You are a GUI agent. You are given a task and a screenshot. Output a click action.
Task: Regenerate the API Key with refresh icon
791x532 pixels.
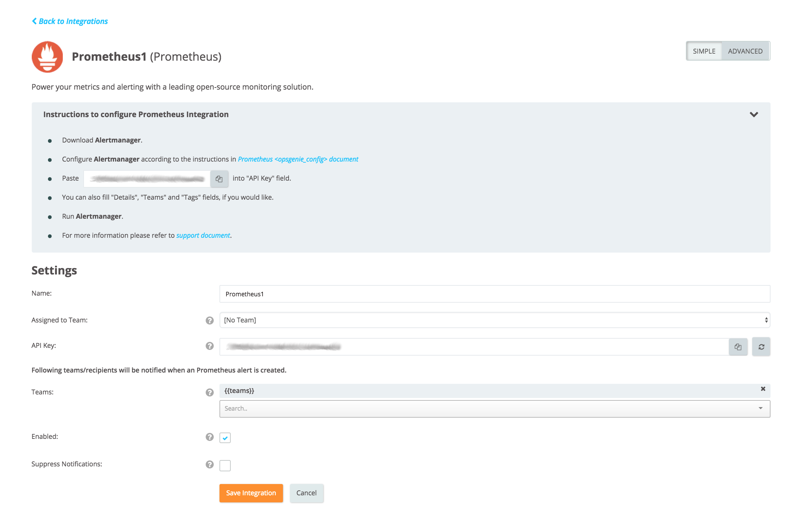point(761,347)
